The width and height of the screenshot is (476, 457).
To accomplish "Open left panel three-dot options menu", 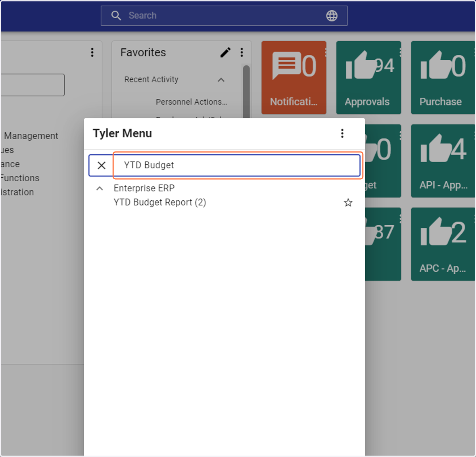I will tap(92, 52).
